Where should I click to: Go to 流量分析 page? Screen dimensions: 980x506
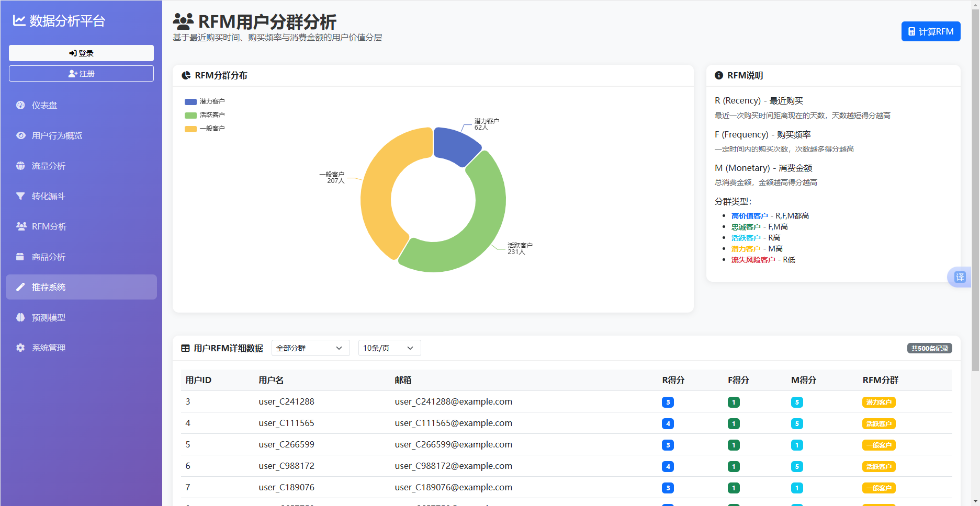81,166
